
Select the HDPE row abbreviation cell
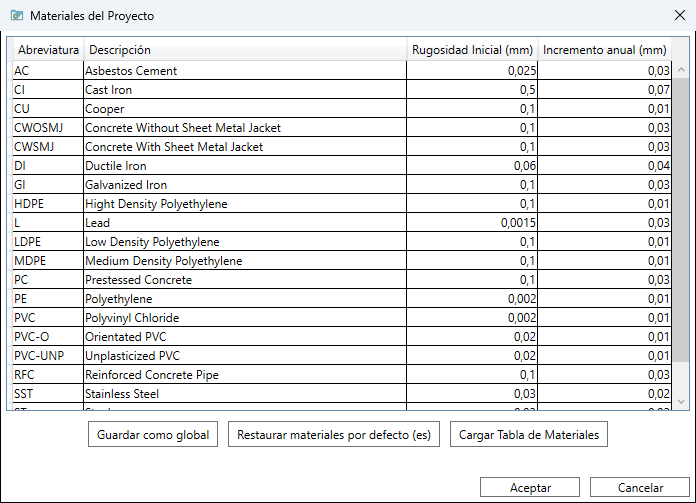[x=48, y=204]
